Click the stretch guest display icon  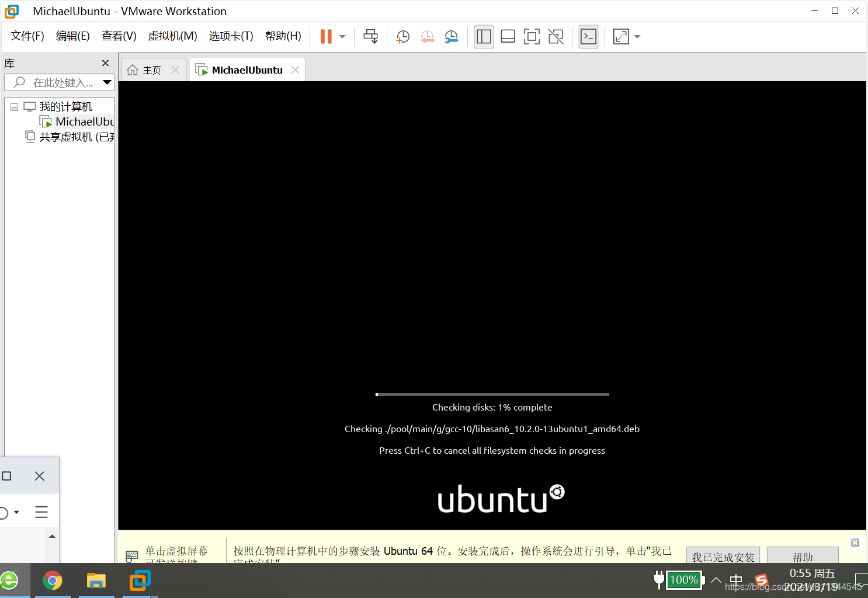(621, 37)
